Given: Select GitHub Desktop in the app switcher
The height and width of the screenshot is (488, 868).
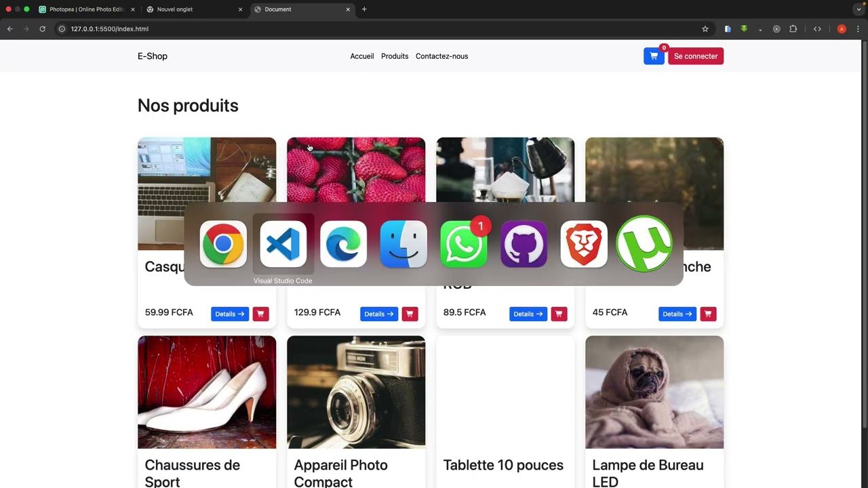Looking at the screenshot, I should [524, 244].
